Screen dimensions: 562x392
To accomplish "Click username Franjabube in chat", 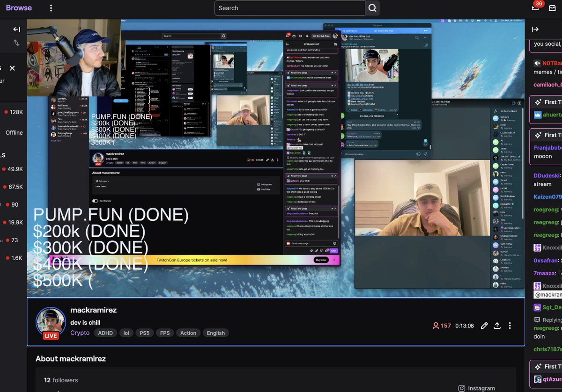I will point(547,147).
